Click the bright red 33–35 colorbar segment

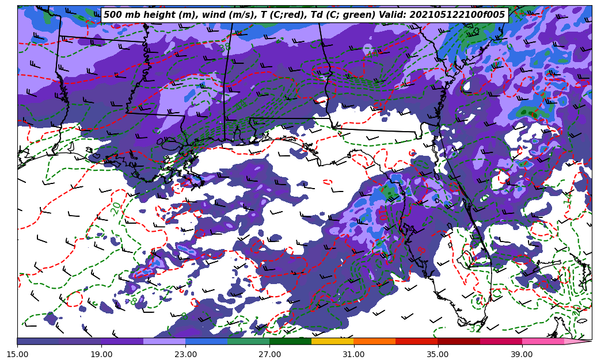(416, 341)
